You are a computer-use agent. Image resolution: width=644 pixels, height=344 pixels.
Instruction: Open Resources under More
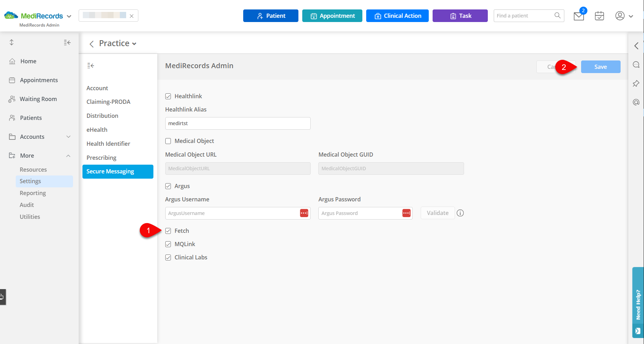pos(33,170)
